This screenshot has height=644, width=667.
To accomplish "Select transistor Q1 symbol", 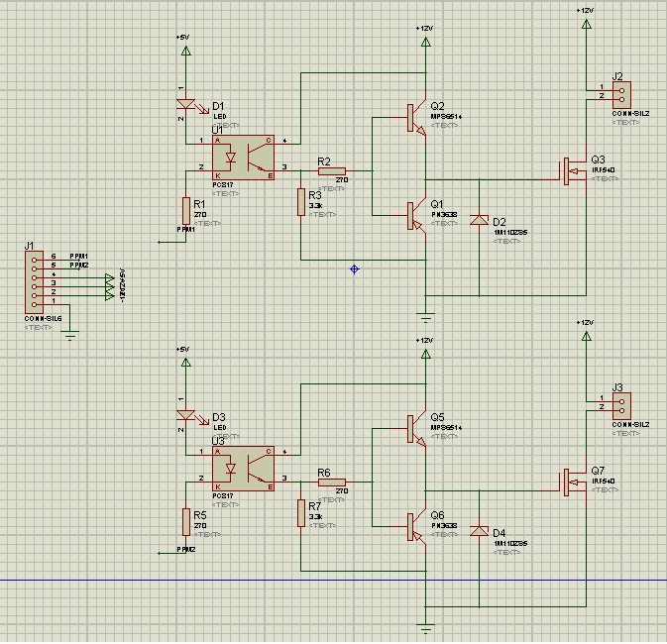I will pyautogui.click(x=417, y=216).
